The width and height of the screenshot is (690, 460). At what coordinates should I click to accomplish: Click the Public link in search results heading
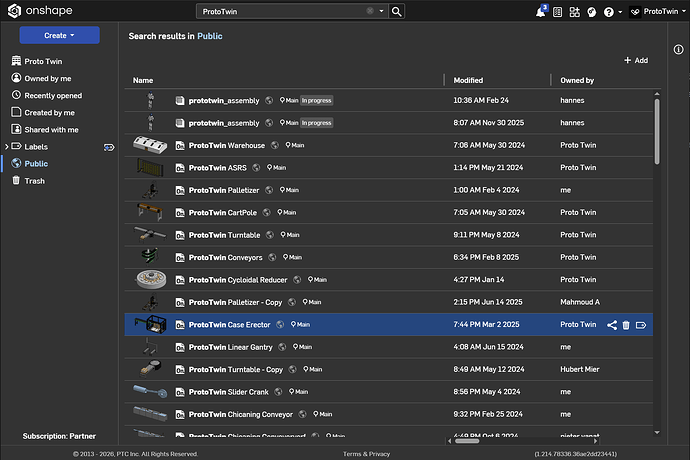click(209, 36)
